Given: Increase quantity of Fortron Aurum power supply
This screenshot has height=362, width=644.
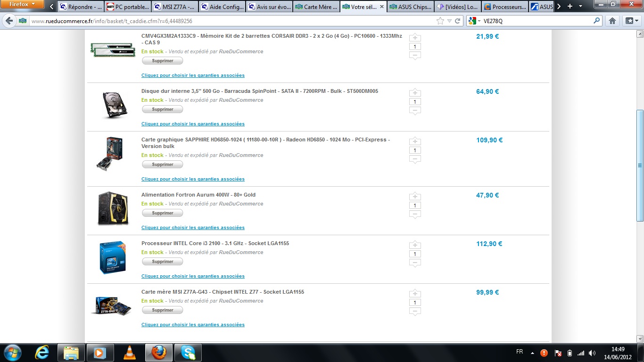Looking at the screenshot, I should coord(415,197).
